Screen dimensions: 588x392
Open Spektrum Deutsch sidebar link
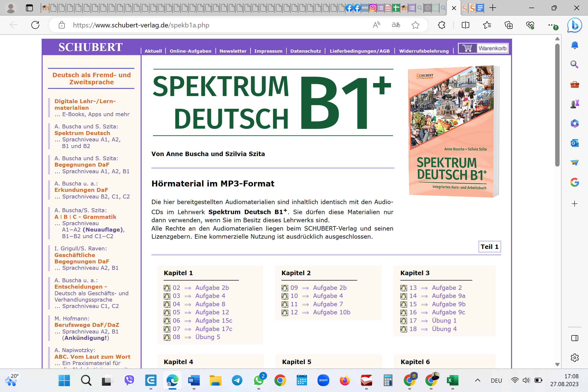point(82,133)
